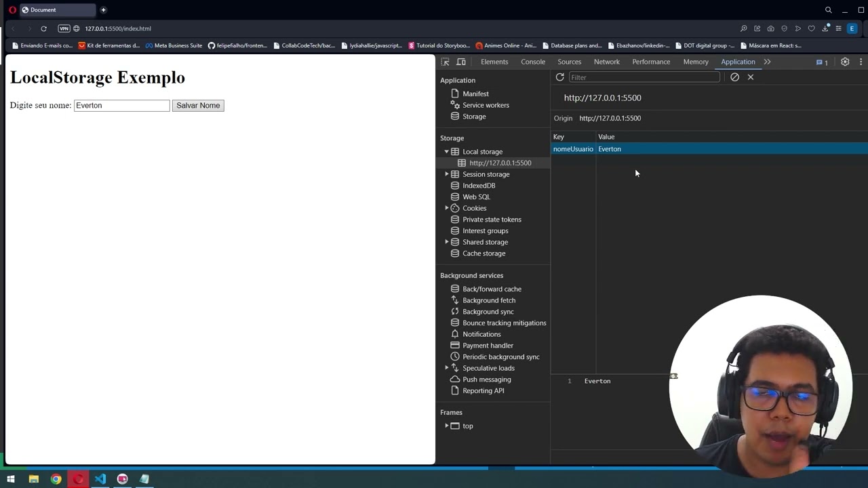Collapse the Local storage tree node
868x488 pixels.
(447, 152)
